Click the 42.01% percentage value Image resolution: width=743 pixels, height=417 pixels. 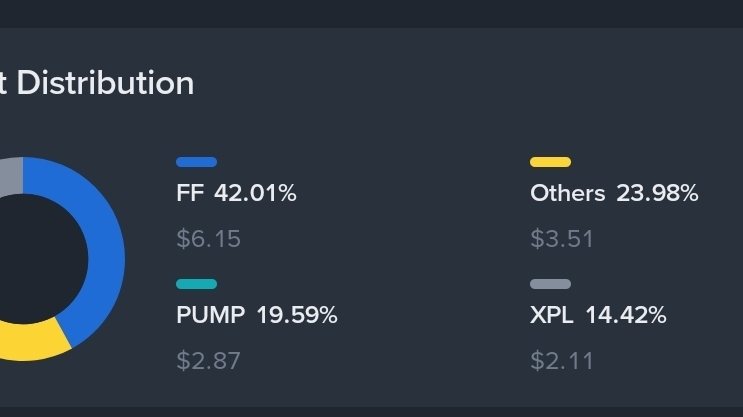(255, 193)
